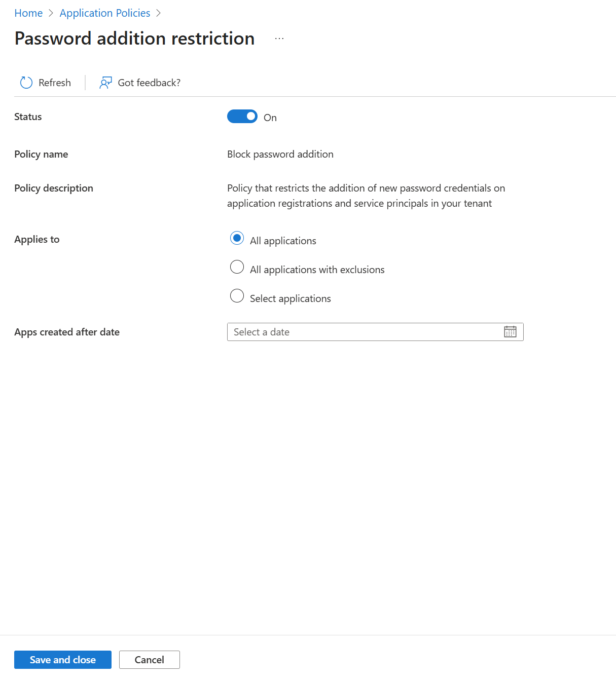The image size is (616, 681).
Task: Toggle the Status switch off
Action: [242, 117]
